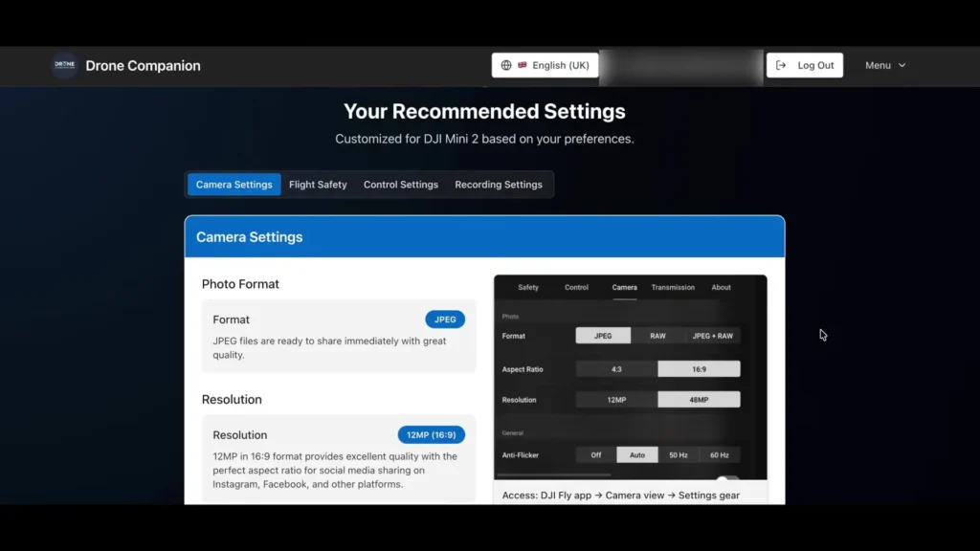Image resolution: width=980 pixels, height=551 pixels.
Task: Click the 'Resolution' section heading
Action: (232, 399)
